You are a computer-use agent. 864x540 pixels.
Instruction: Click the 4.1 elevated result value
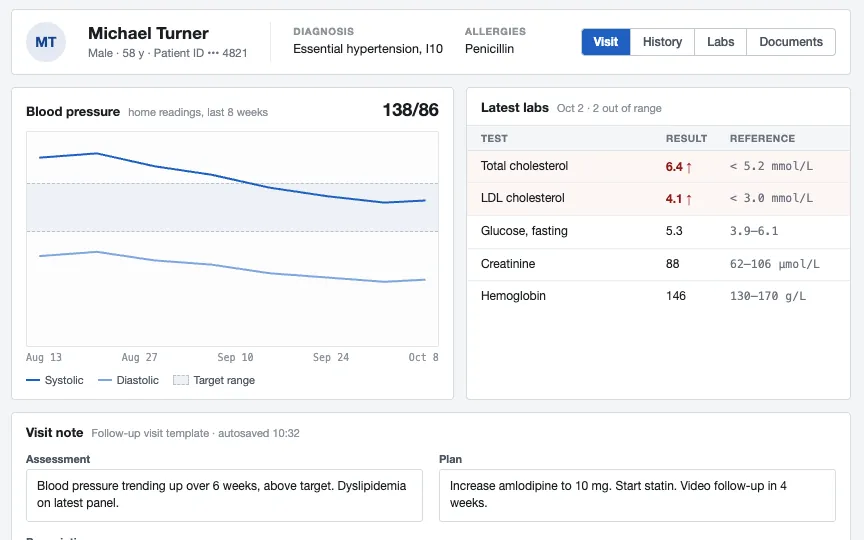(x=678, y=199)
